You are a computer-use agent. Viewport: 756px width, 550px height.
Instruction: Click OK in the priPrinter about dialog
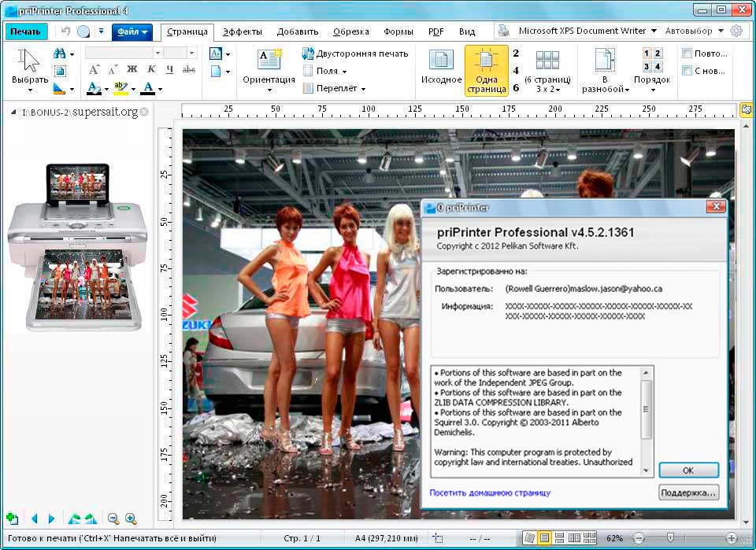click(x=688, y=470)
